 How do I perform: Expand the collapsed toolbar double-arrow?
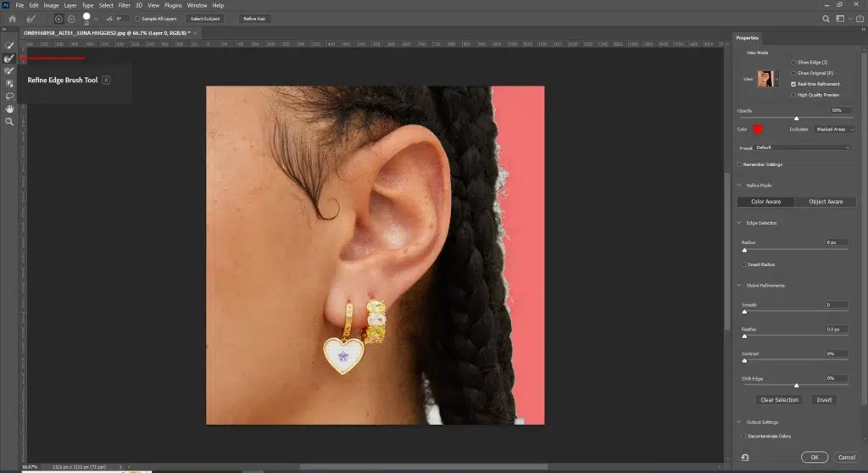4,30
